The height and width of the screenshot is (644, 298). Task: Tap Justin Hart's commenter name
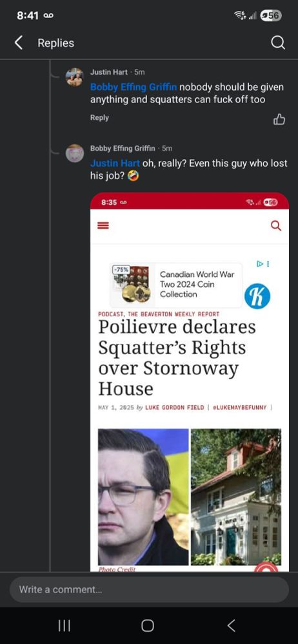point(108,72)
